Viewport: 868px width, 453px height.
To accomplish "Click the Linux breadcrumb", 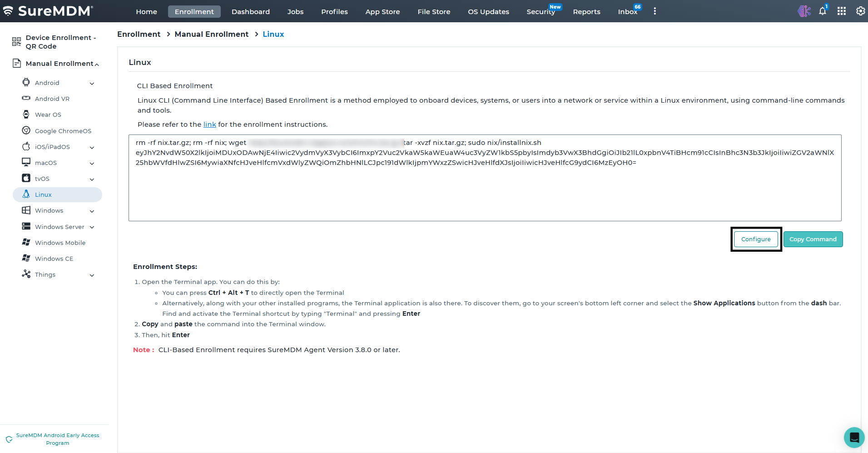I will [x=273, y=34].
